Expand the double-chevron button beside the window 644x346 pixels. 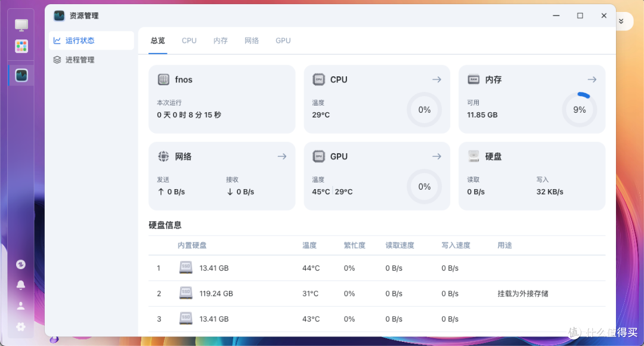[x=621, y=21]
